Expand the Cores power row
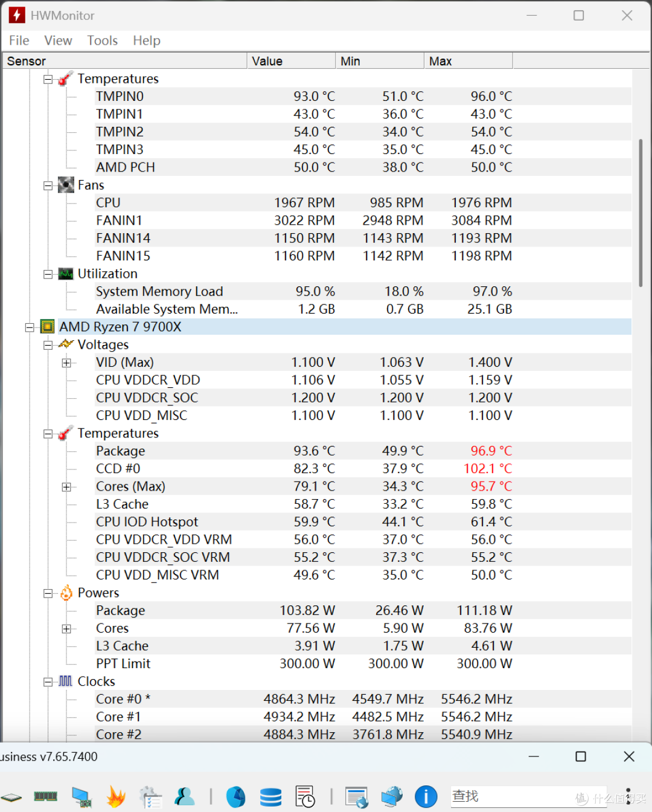The image size is (652, 812). [66, 629]
